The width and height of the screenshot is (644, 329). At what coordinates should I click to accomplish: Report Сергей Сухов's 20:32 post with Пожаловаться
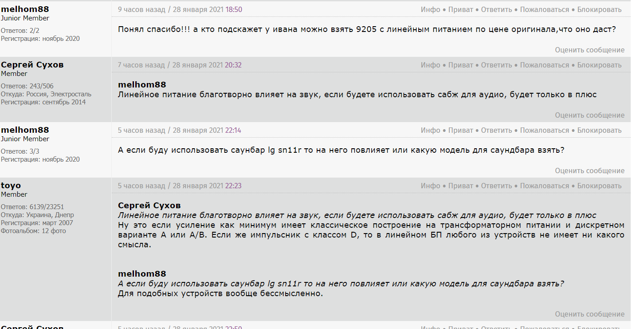pos(544,65)
